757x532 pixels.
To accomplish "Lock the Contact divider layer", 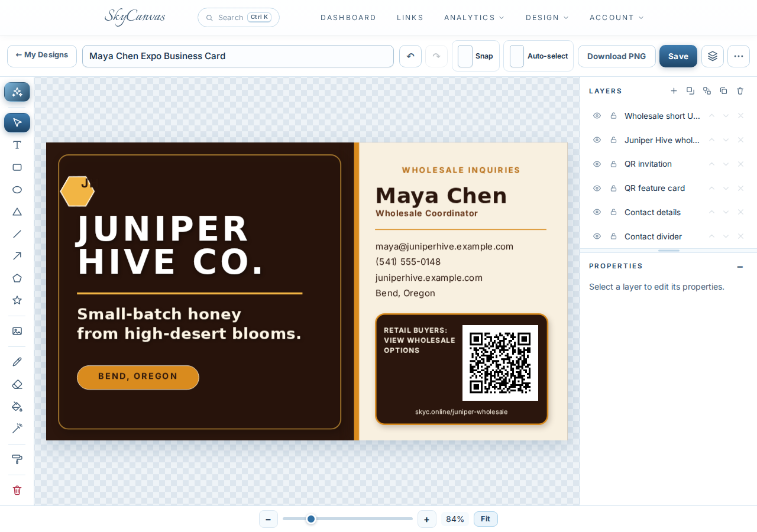I will [613, 236].
